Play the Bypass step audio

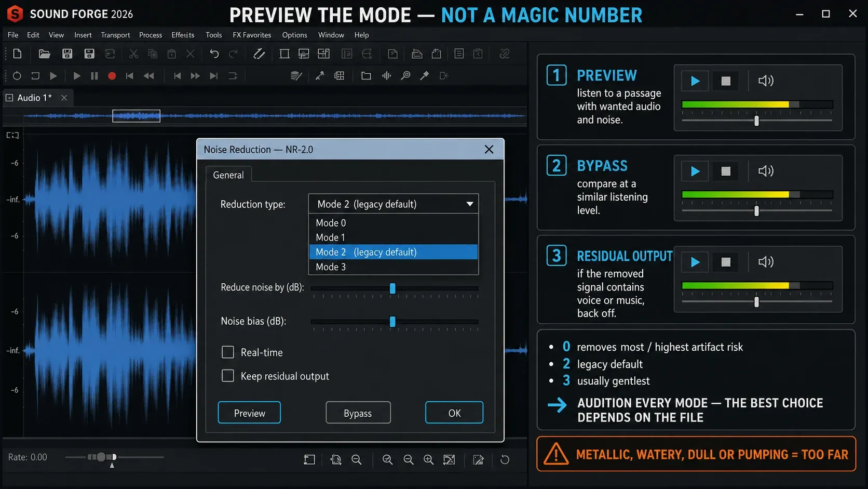tap(695, 171)
